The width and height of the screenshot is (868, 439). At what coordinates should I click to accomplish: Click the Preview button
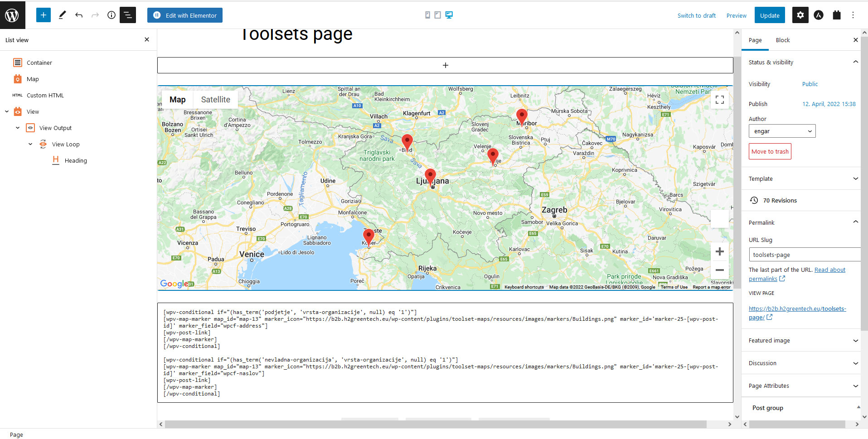(737, 15)
